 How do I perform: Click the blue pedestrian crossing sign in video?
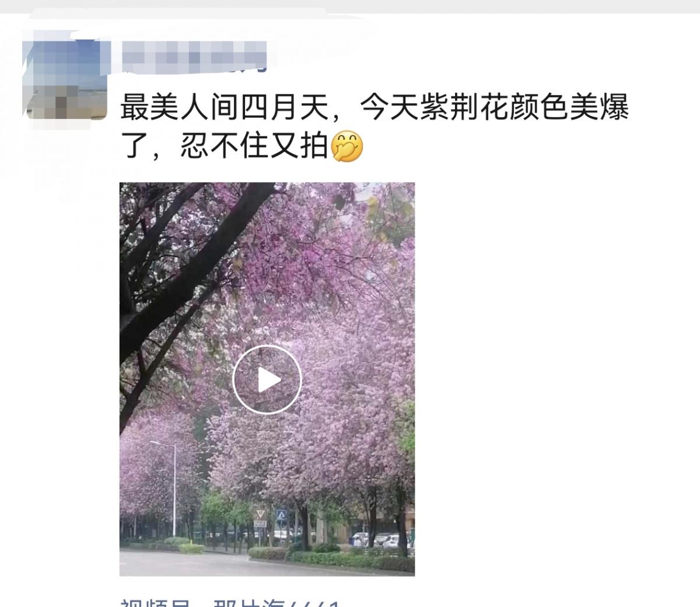coord(282,515)
